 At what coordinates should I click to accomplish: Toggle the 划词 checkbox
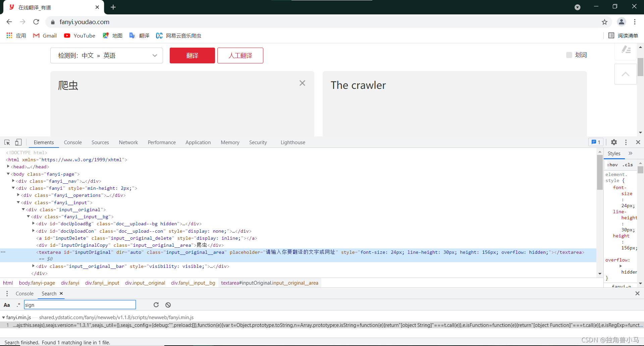coord(569,55)
